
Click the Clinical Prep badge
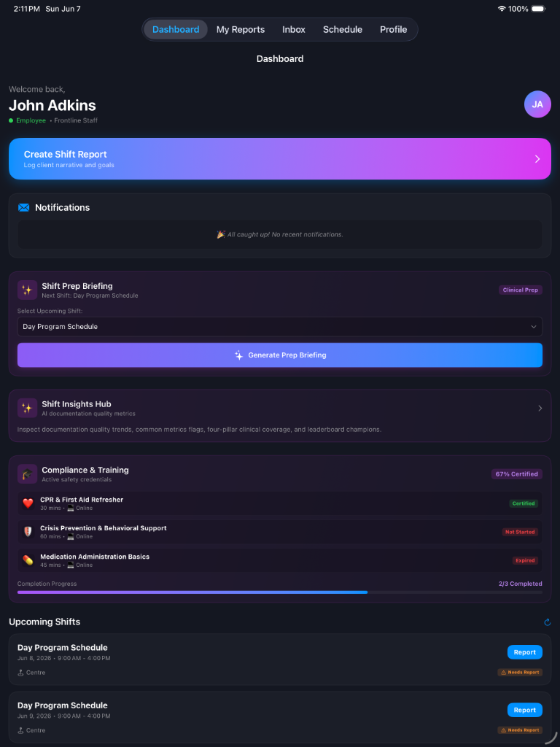[521, 290]
